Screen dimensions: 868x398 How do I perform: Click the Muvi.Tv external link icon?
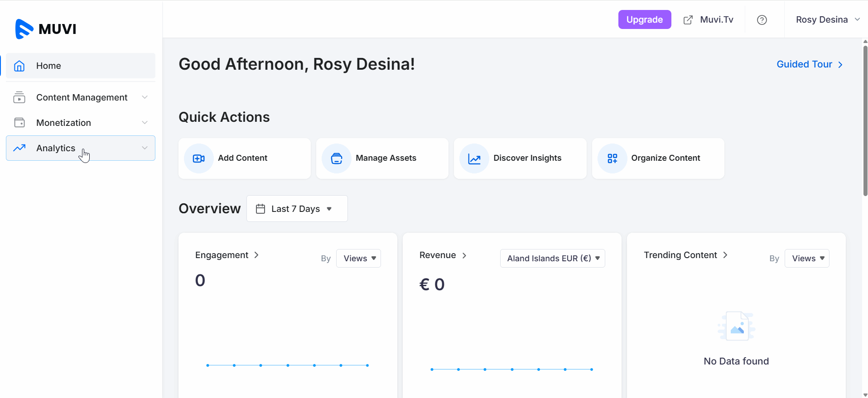[688, 20]
